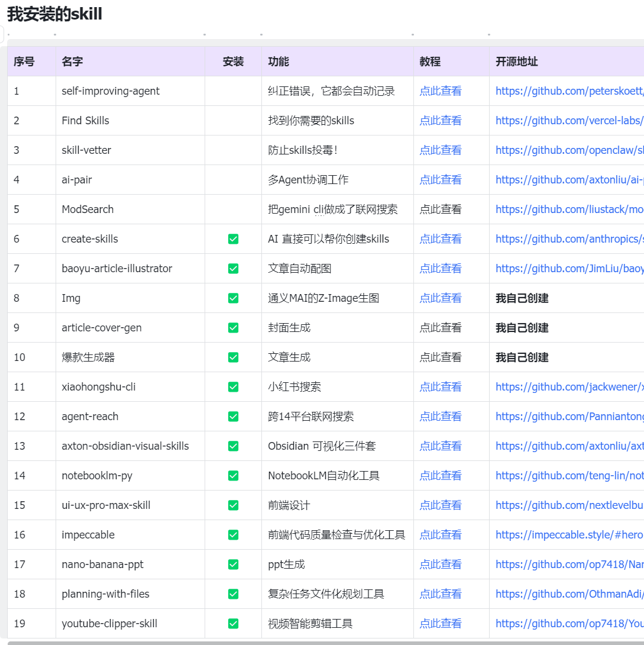Select the 安装 column header
The height and width of the screenshot is (645, 644).
point(233,62)
